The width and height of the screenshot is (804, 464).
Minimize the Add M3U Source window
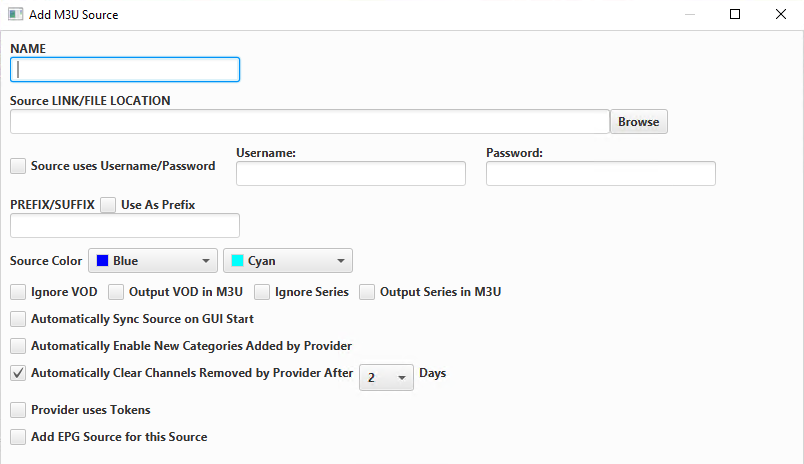(x=689, y=14)
